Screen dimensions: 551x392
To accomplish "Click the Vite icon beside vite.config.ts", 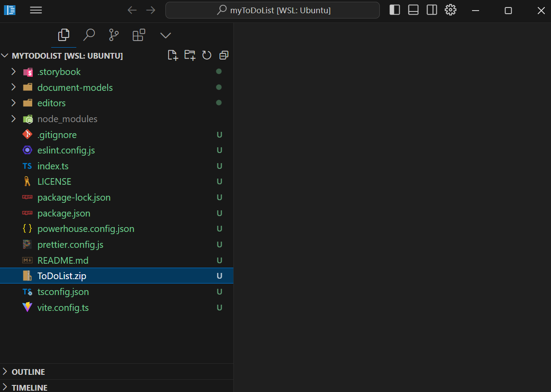I will pyautogui.click(x=27, y=307).
